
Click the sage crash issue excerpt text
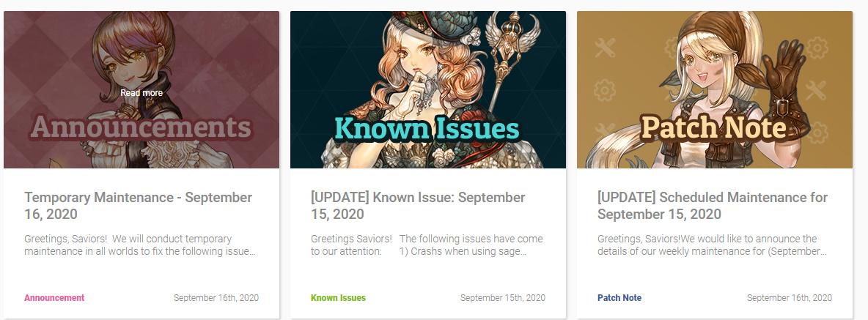click(x=427, y=245)
